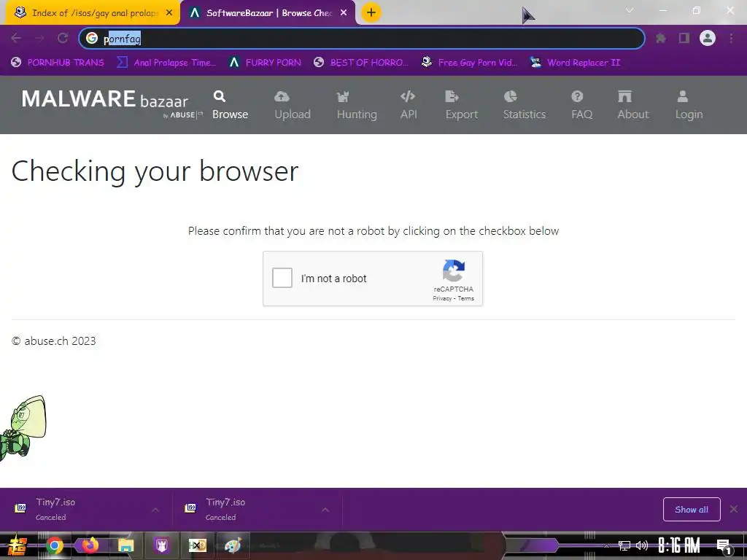Open the Browse section of MalwareBazaar

pyautogui.click(x=230, y=105)
